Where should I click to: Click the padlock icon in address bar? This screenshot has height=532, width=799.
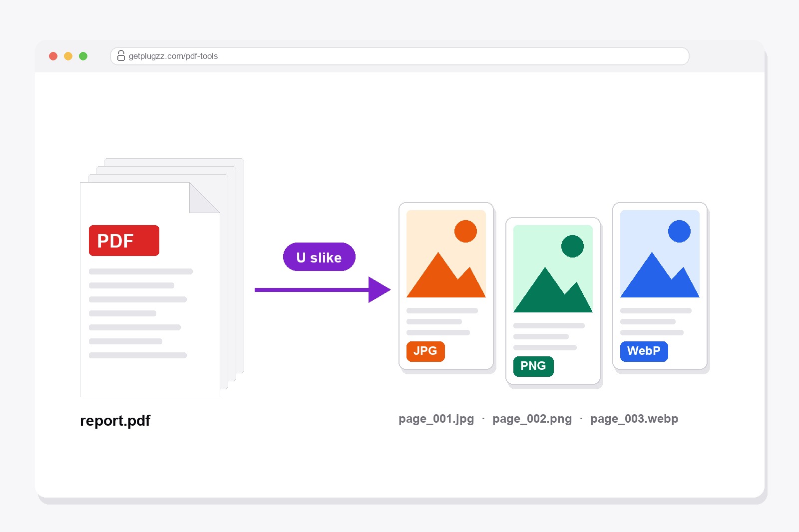click(121, 55)
